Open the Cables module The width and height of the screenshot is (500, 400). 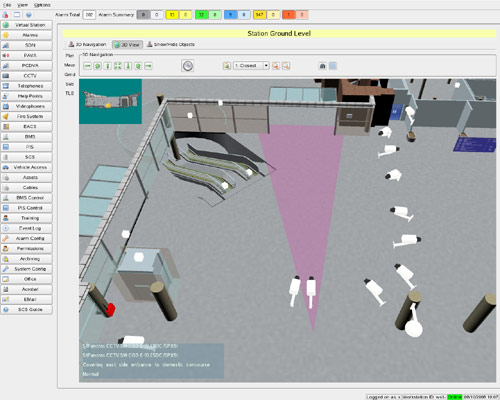point(27,188)
